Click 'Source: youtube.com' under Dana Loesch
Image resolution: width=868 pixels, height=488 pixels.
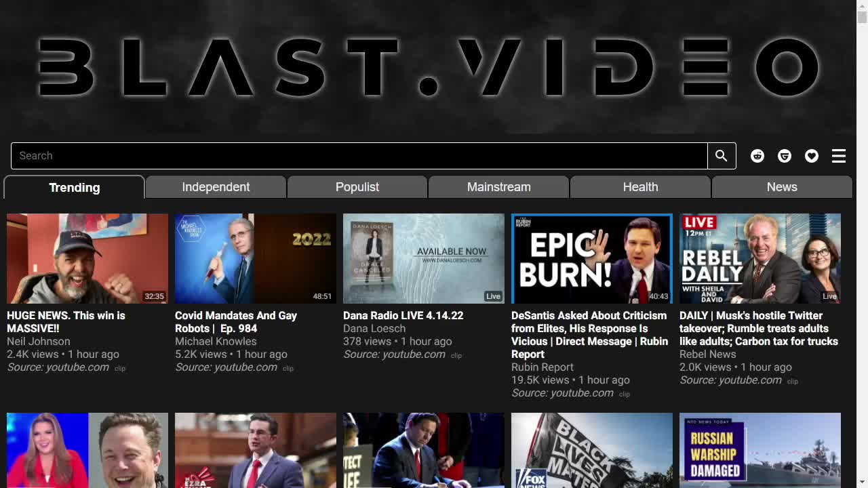395,354
